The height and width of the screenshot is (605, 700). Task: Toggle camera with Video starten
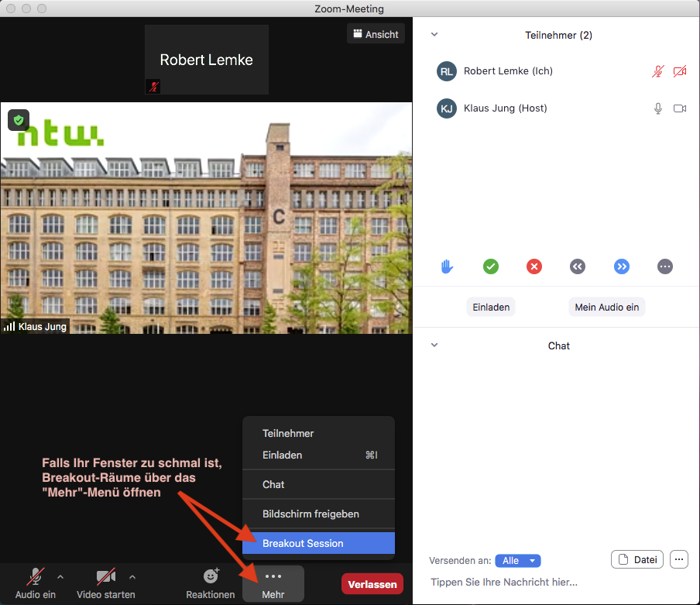[106, 583]
